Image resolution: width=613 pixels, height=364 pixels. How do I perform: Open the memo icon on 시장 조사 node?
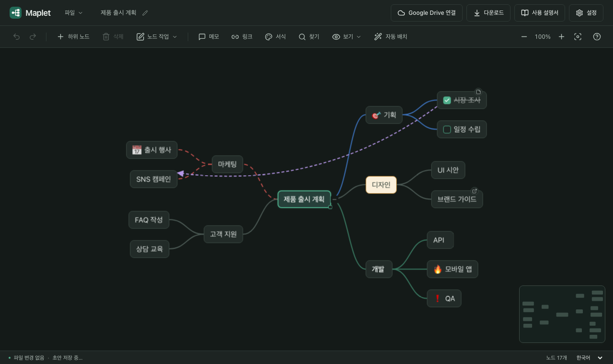coord(478,91)
